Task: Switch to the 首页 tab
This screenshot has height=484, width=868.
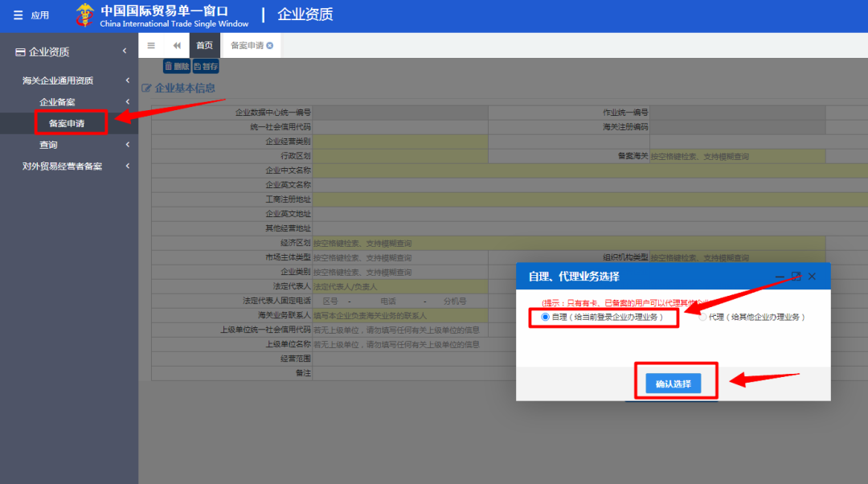Action: coord(205,46)
